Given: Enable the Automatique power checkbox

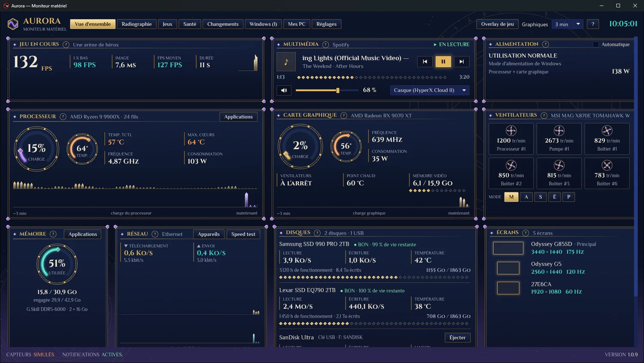Looking at the screenshot, I should [x=595, y=44].
